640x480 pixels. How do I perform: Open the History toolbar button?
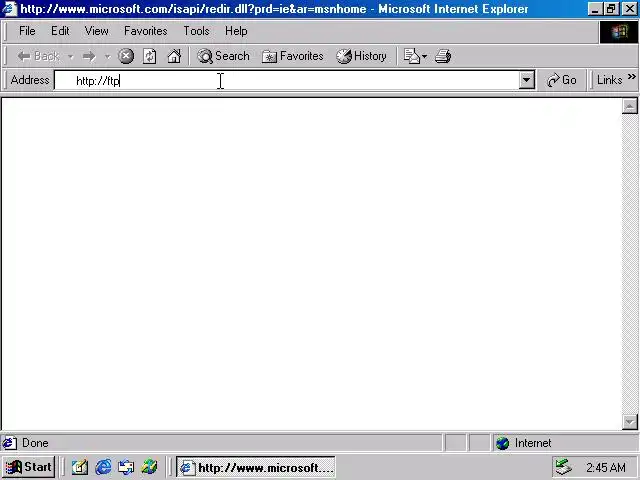pos(361,56)
